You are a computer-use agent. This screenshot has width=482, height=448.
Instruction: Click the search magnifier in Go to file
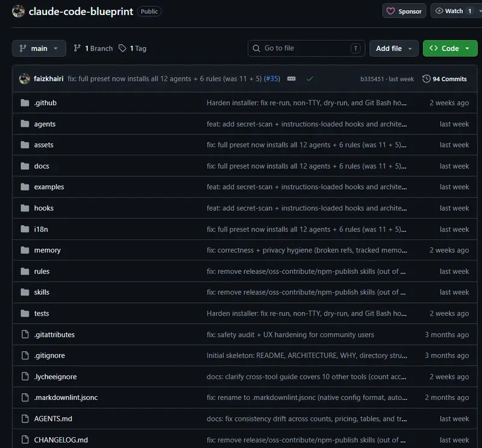point(256,48)
